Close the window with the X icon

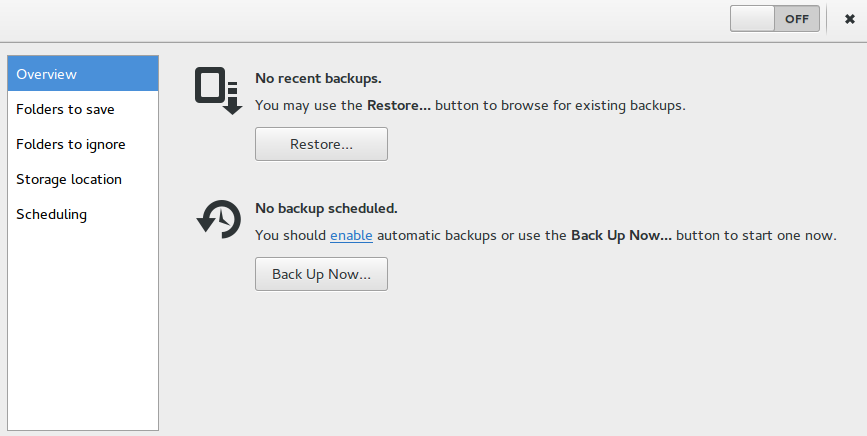pyautogui.click(x=850, y=19)
